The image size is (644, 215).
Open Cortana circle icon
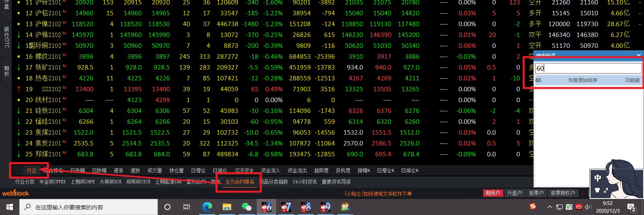[x=167, y=207]
